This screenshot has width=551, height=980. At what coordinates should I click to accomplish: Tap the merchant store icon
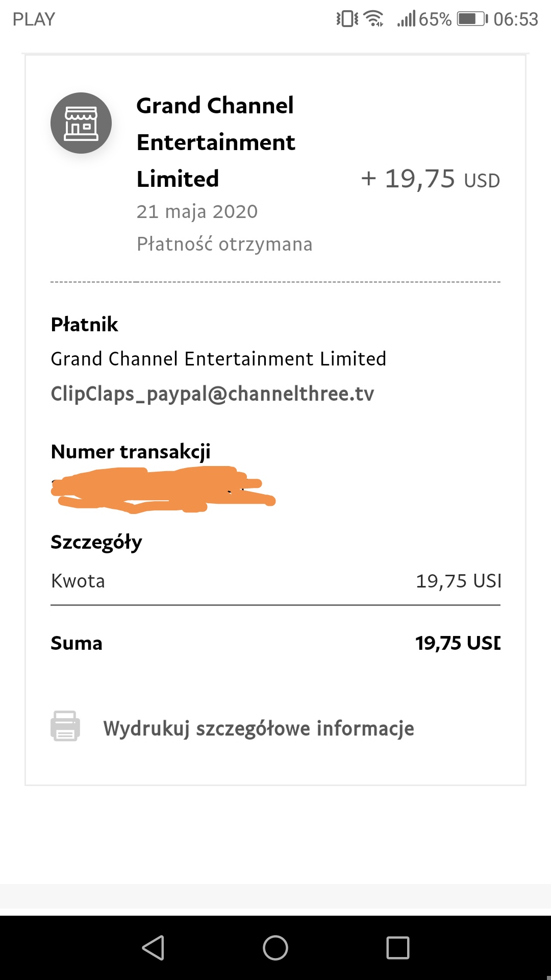tap(81, 123)
